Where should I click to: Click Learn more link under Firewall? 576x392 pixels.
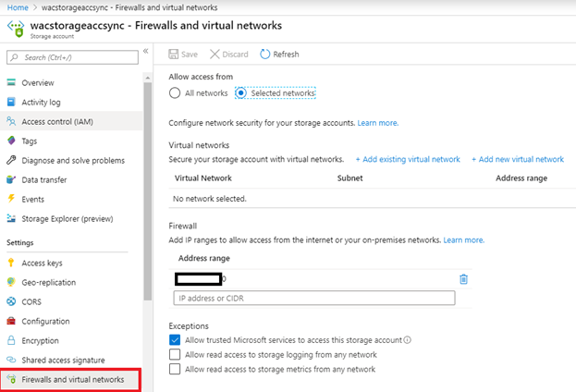(x=463, y=239)
